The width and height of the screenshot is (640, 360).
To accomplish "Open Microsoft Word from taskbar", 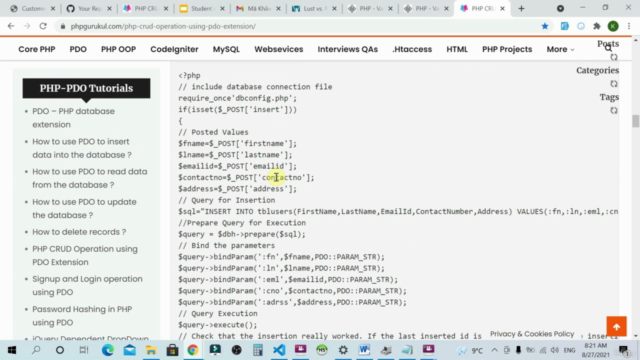I will 364,350.
